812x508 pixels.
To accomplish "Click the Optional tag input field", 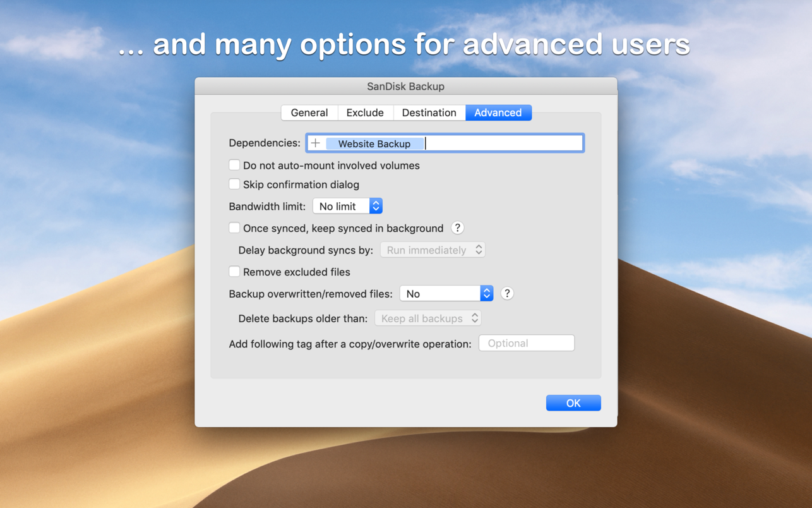I will pos(527,343).
